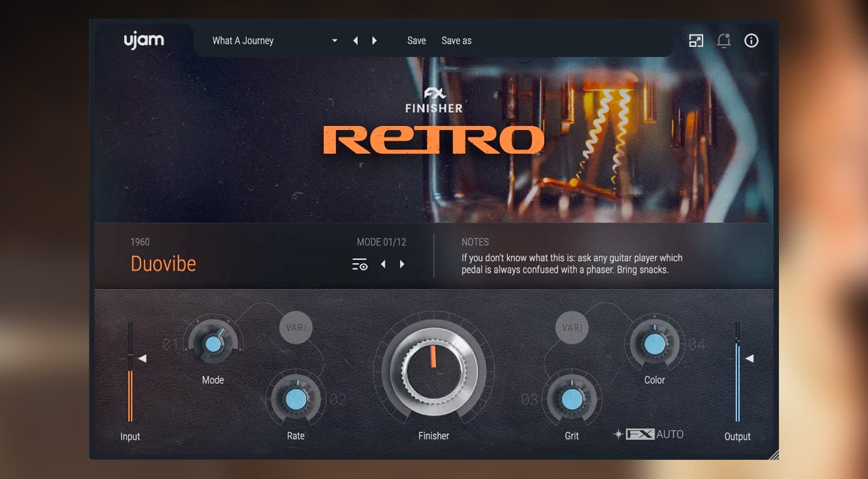Switch to the next mode
868x479 pixels.
coord(402,264)
